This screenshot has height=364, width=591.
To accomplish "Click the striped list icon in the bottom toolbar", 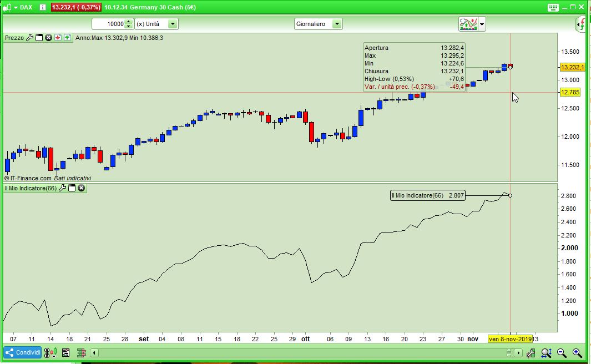I will coord(65,353).
